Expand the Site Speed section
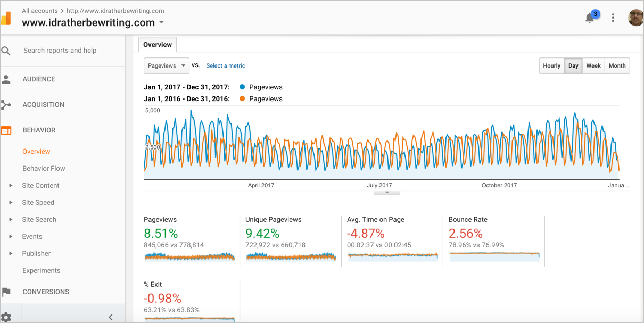The height and width of the screenshot is (323, 644). click(x=11, y=203)
